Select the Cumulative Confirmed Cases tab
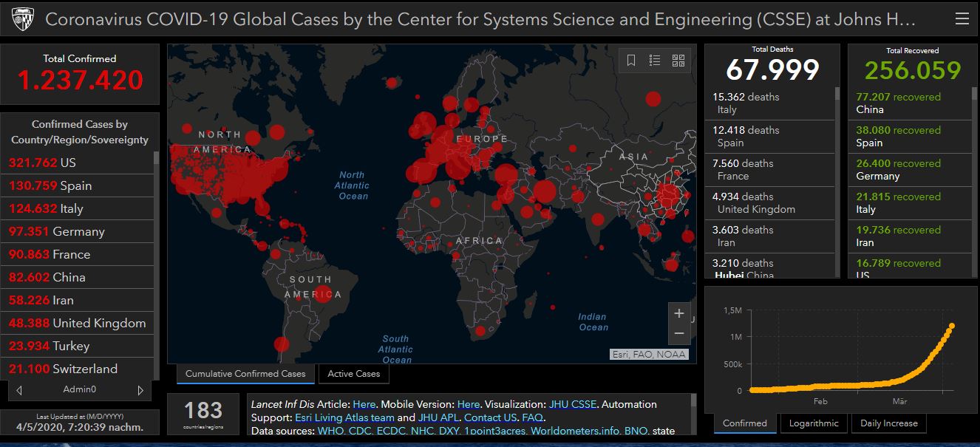The width and height of the screenshot is (980, 447). 245,374
